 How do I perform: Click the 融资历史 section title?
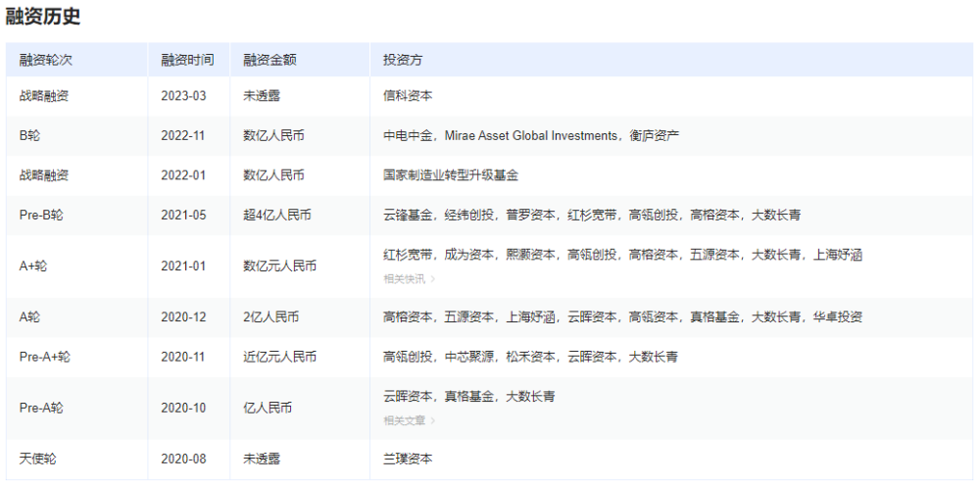point(42,17)
